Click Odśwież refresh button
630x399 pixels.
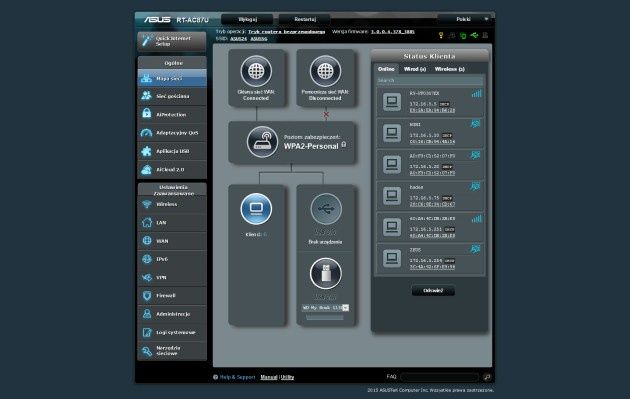click(433, 291)
